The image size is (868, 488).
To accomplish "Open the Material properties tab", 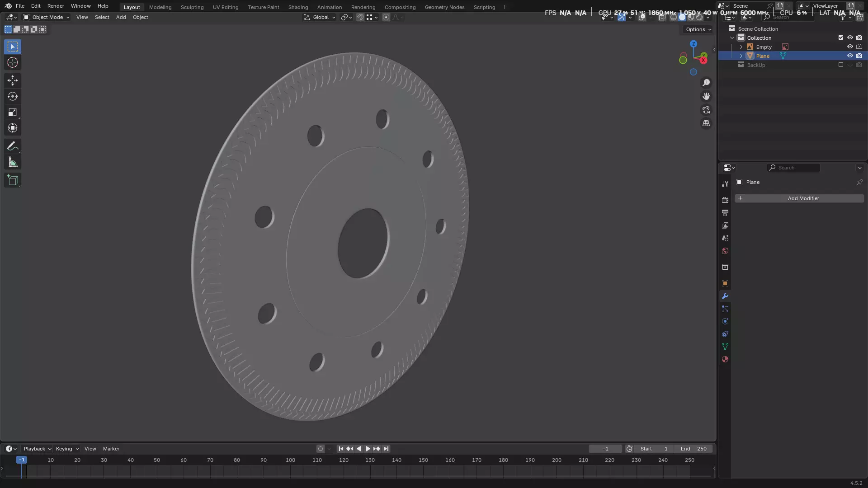I will coord(725,359).
